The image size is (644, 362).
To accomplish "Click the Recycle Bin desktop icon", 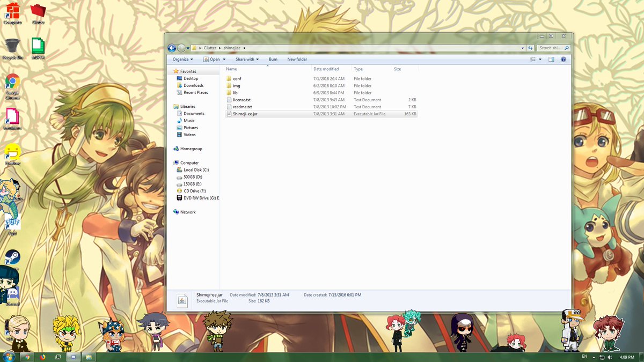I will tap(12, 49).
